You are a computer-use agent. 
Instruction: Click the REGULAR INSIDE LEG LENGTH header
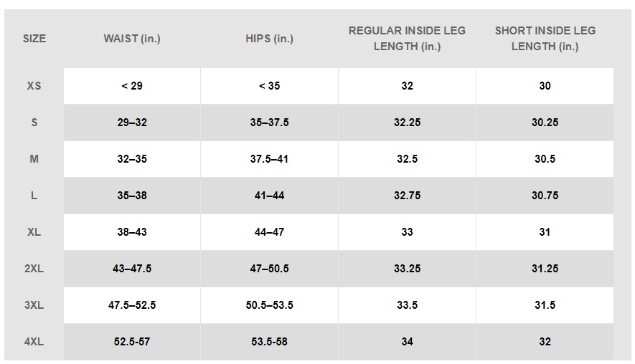click(407, 39)
